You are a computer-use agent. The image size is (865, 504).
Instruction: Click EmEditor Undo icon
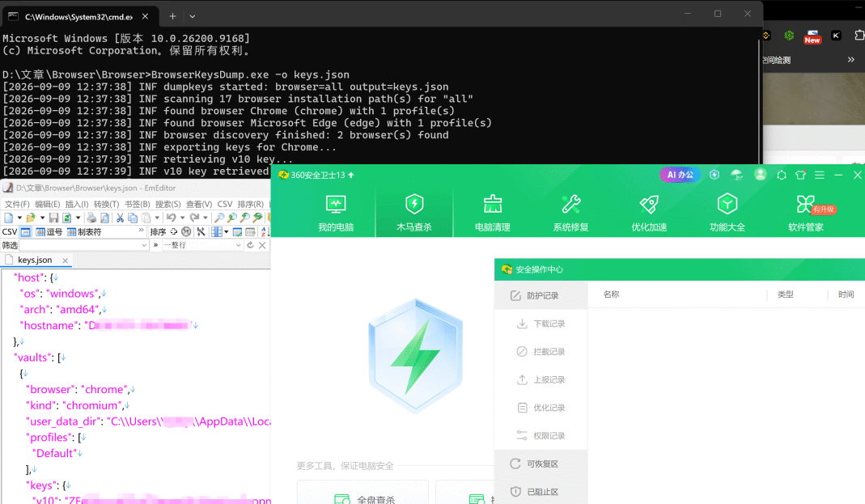click(x=172, y=218)
